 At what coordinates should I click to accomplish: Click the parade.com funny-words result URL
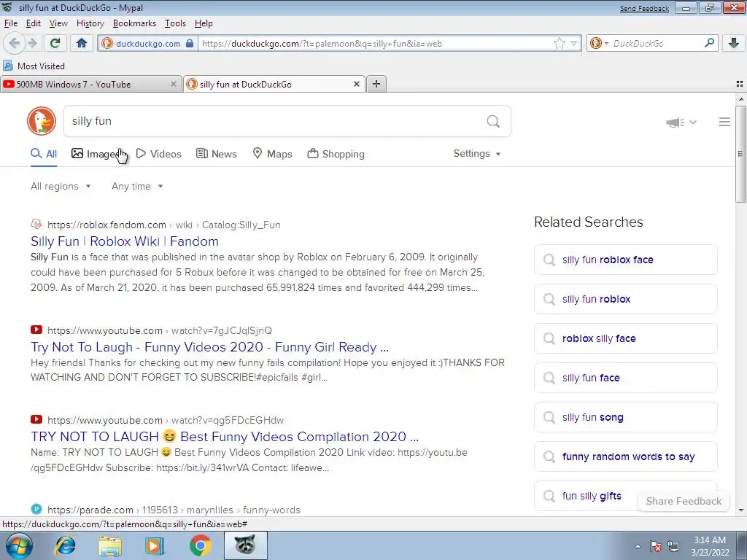click(174, 510)
